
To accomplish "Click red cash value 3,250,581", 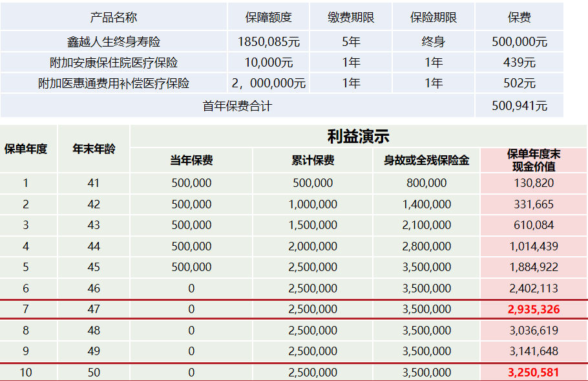I will pyautogui.click(x=534, y=373).
